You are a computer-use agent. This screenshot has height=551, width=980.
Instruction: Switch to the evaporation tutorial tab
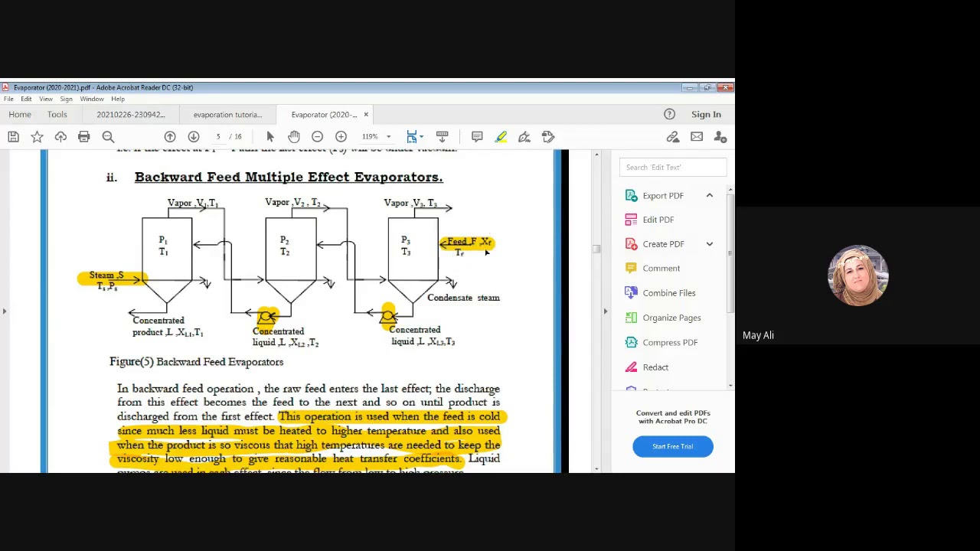pos(227,115)
